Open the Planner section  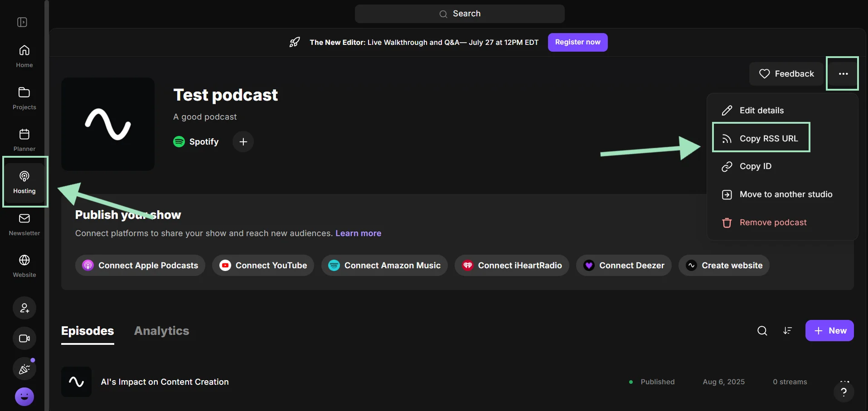click(x=24, y=140)
